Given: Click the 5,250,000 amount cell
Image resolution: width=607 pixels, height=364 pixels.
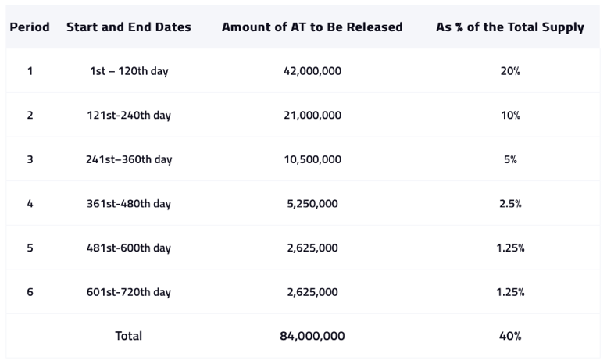Looking at the screenshot, I should click(312, 203).
